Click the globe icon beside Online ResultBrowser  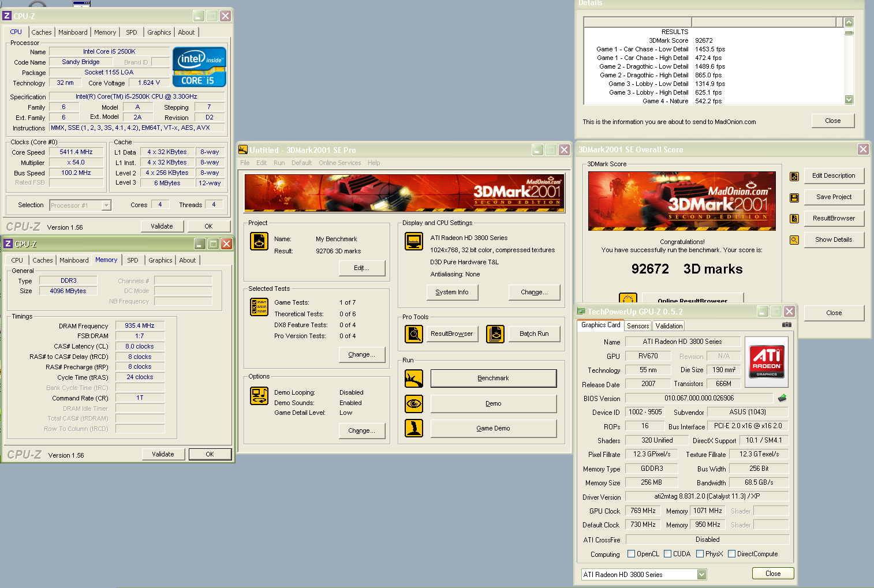628,298
